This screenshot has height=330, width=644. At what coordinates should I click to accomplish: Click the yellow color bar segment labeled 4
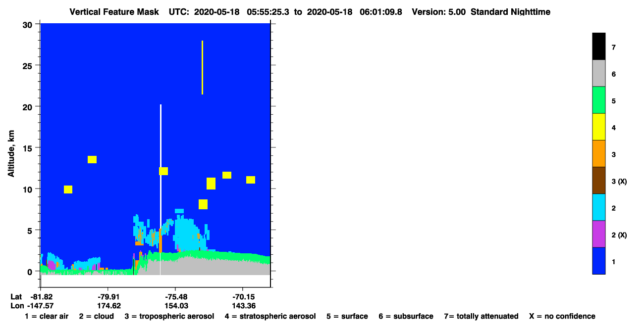click(598, 127)
